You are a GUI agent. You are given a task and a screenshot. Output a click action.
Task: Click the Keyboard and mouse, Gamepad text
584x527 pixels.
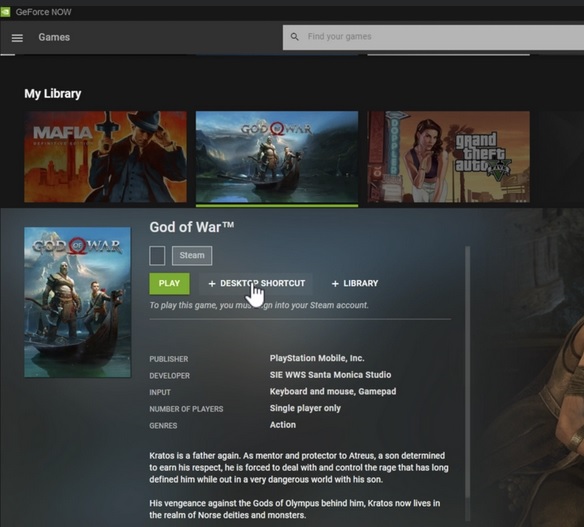point(333,391)
